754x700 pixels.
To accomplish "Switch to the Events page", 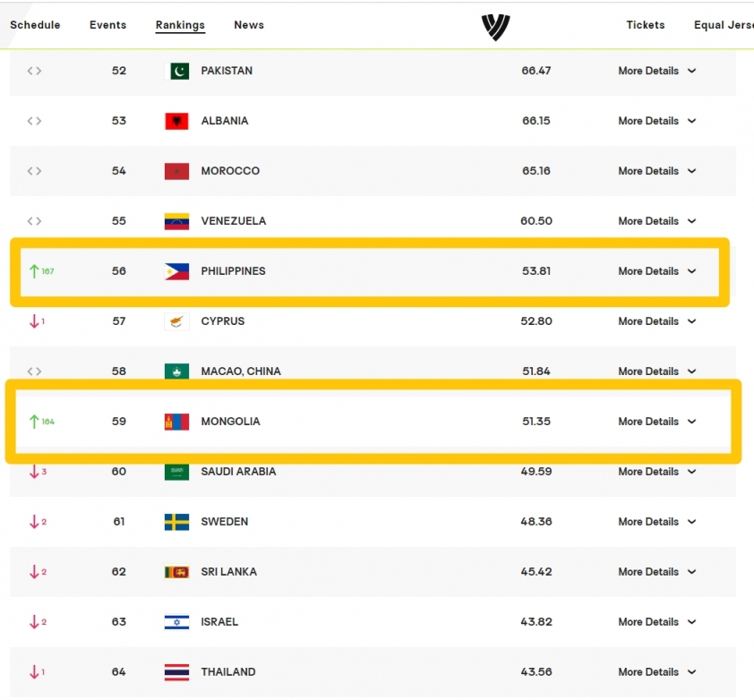I will click(107, 25).
